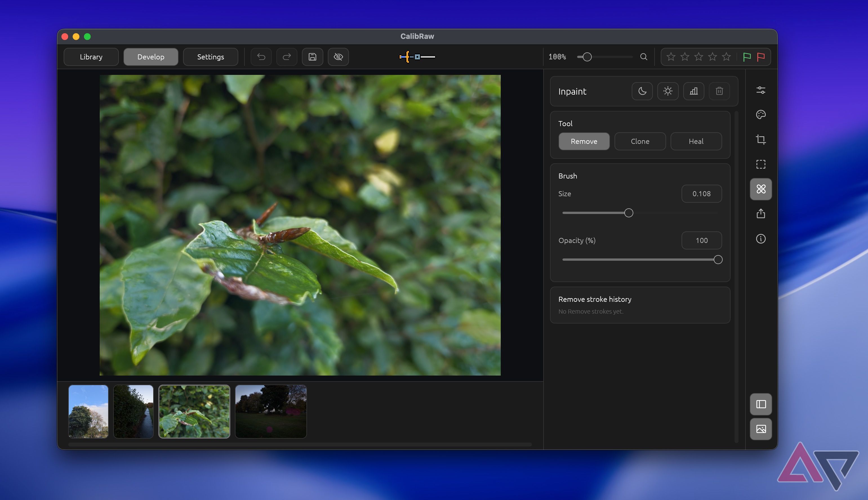Click the Opacity slider handle
Screen dimensions: 868x500
tap(718, 260)
